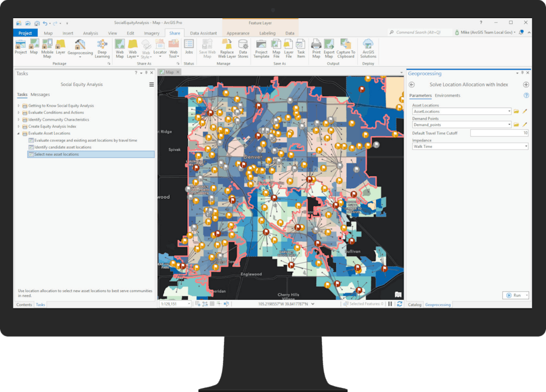Select task Evaluate coverage and existing asset locations
The image size is (546, 392).
click(86, 140)
